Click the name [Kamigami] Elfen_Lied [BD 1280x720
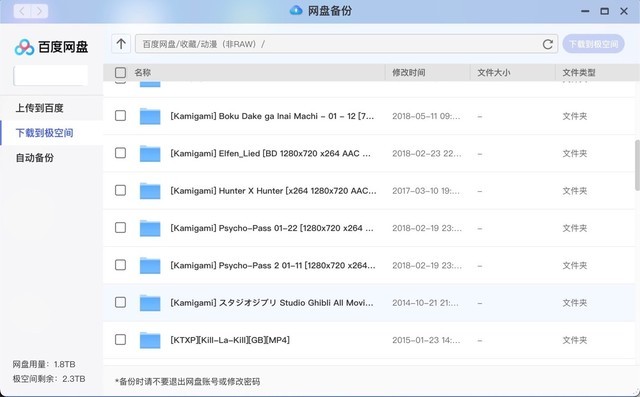Image resolution: width=640 pixels, height=397 pixels. [x=271, y=154]
